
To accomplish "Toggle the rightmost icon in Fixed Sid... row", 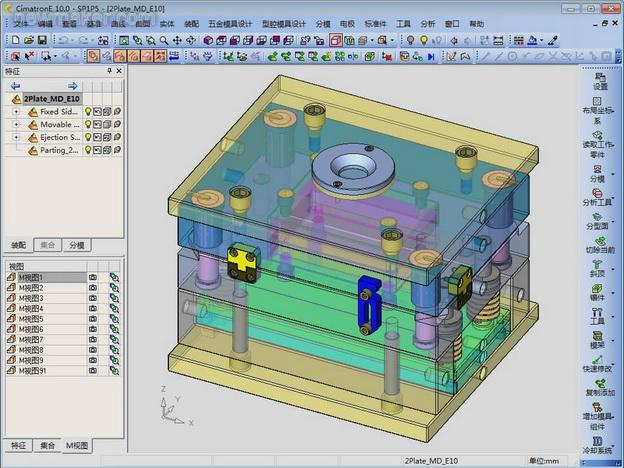I will [117, 112].
